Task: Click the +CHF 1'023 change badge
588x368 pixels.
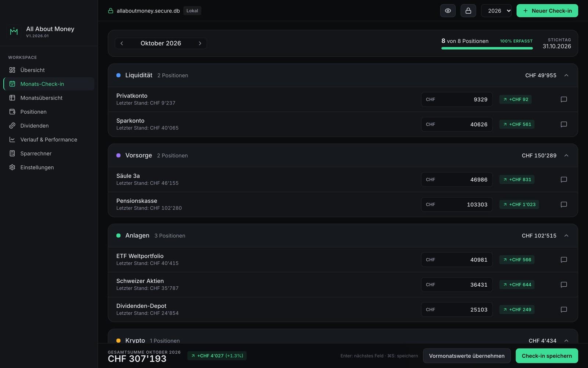Action: click(519, 205)
